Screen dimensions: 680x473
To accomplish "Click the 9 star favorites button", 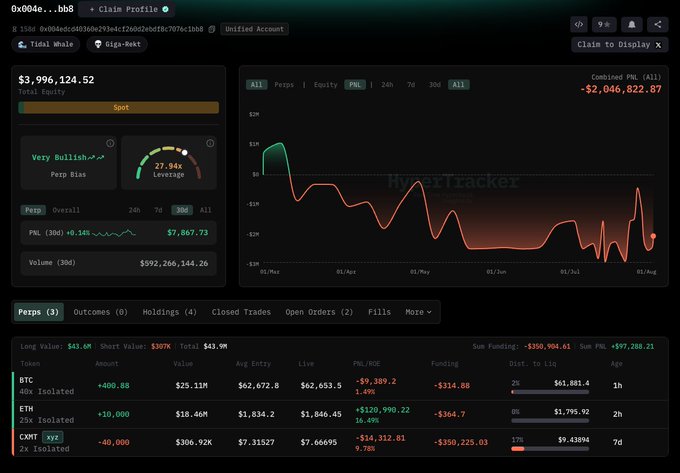I will point(604,25).
